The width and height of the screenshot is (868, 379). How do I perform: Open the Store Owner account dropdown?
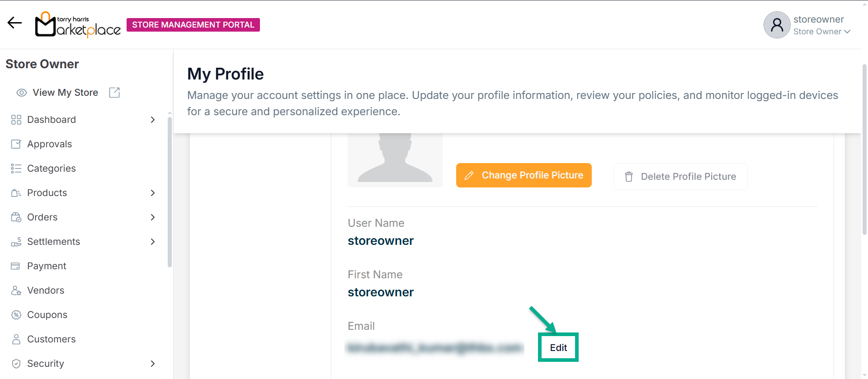pos(822,32)
